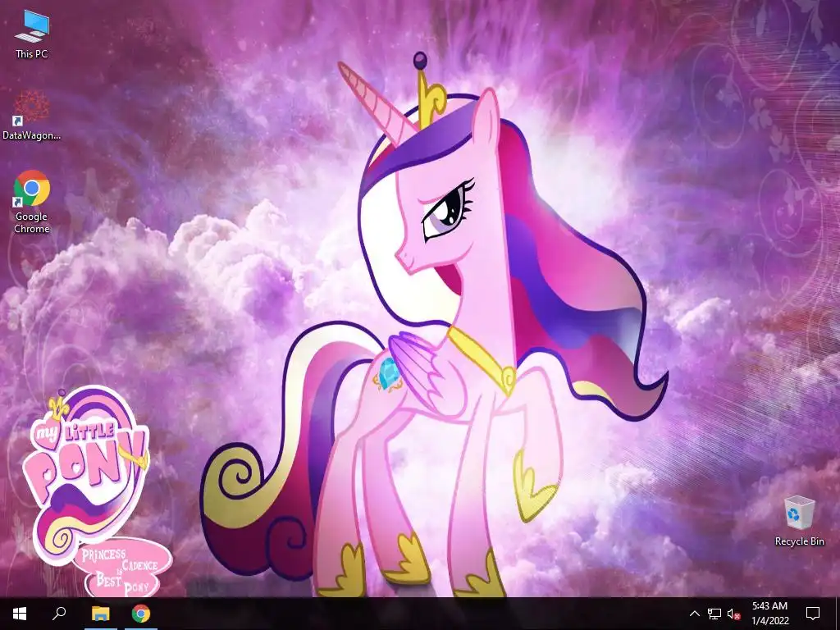The image size is (840, 630).
Task: Open Chrome from the taskbar
Action: click(x=141, y=614)
